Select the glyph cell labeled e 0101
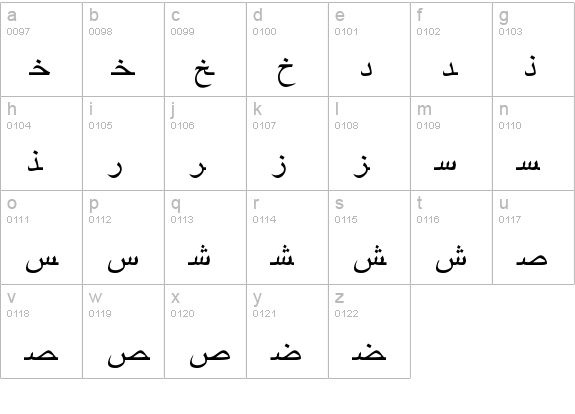This screenshot has height=414, width=575. pyautogui.click(x=369, y=50)
